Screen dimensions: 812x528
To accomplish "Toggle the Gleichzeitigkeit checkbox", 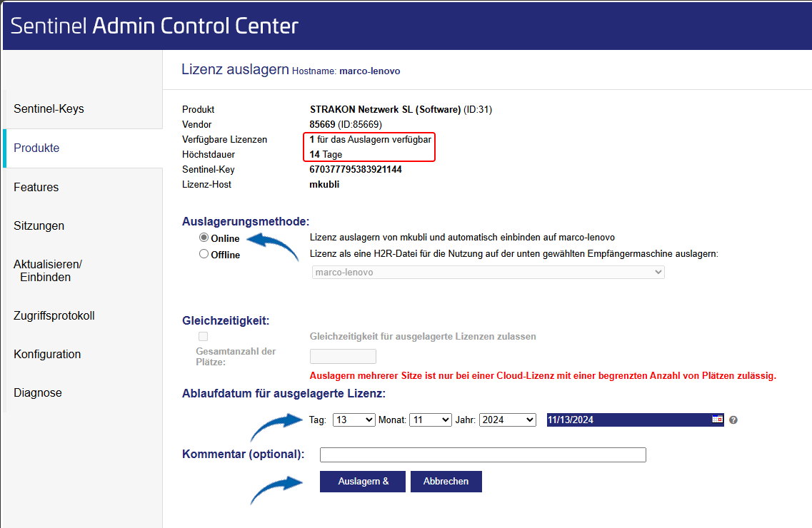I will [x=203, y=337].
